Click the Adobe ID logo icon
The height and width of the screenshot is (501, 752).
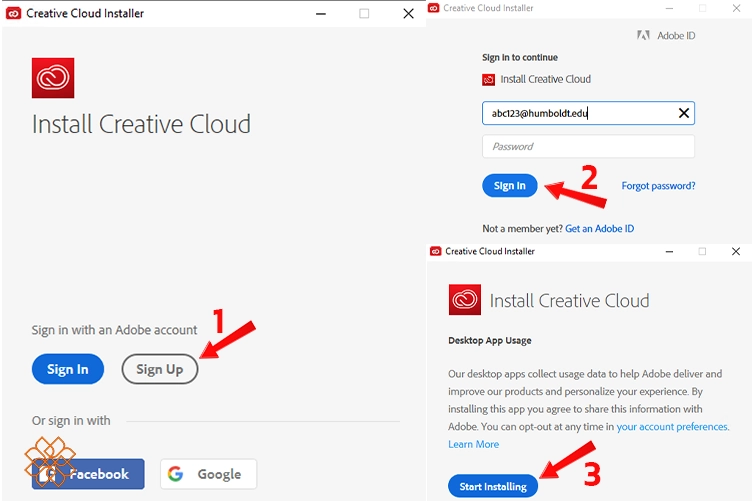(x=643, y=35)
